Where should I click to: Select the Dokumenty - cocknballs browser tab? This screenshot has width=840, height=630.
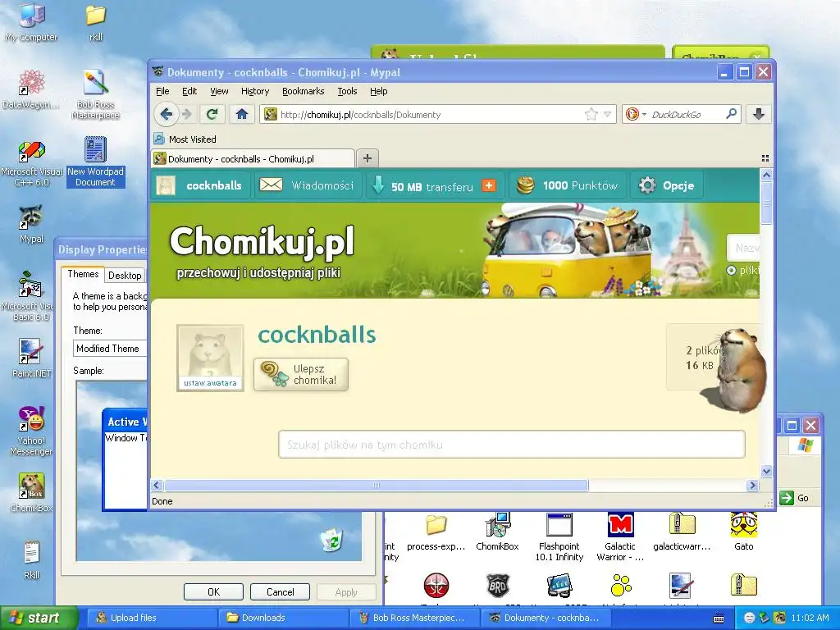pos(253,158)
